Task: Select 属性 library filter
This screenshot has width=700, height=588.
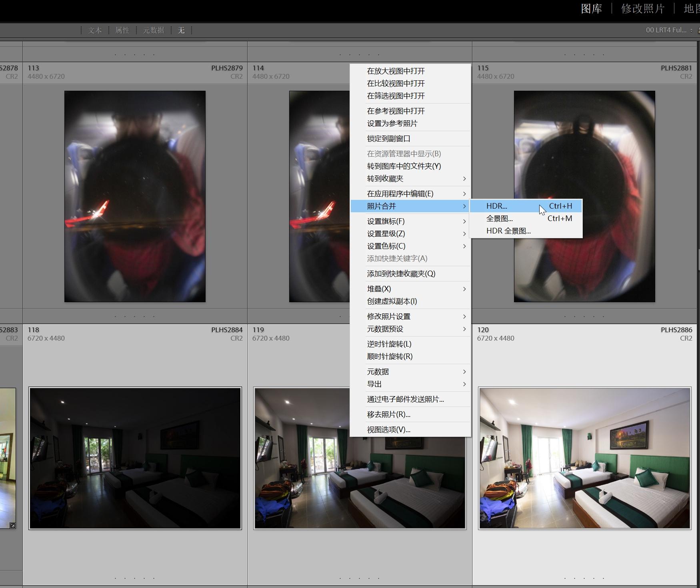Action: pos(122,30)
